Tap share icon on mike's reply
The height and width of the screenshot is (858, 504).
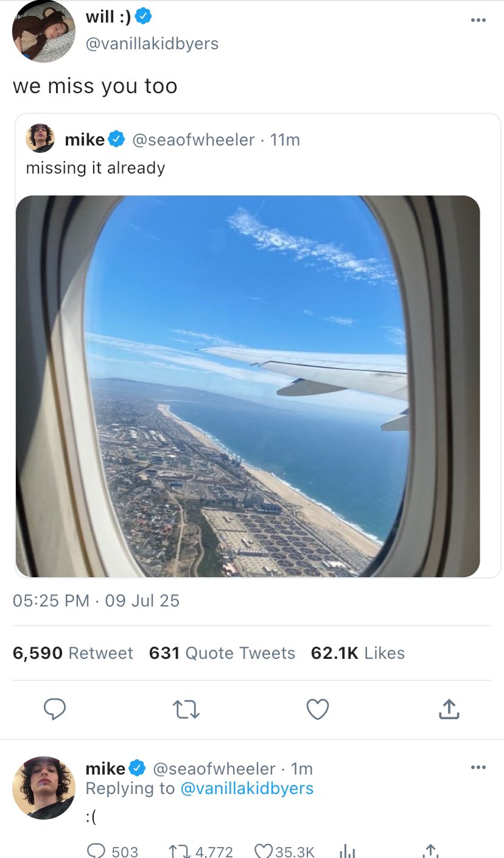(x=430, y=850)
